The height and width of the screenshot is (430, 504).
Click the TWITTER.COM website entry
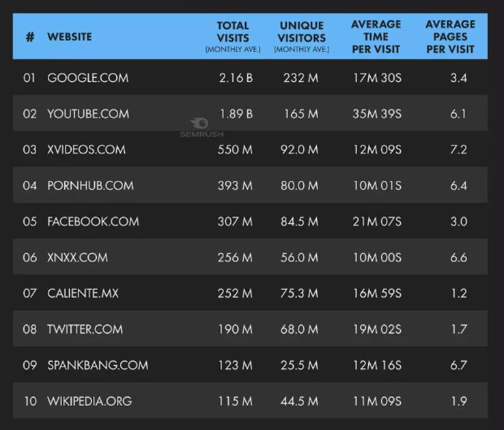pyautogui.click(x=85, y=329)
